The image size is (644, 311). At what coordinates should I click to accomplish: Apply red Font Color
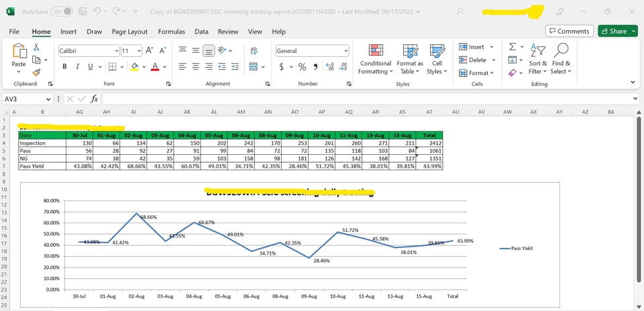tap(155, 66)
